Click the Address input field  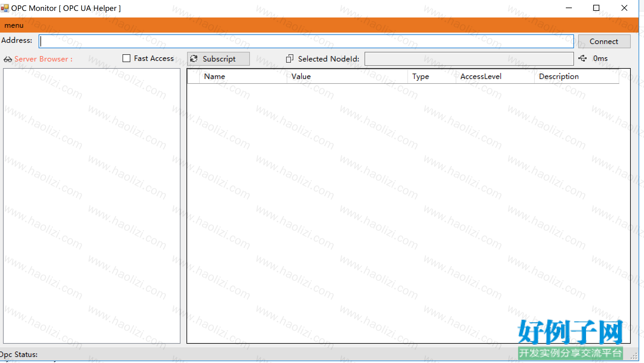[306, 41]
